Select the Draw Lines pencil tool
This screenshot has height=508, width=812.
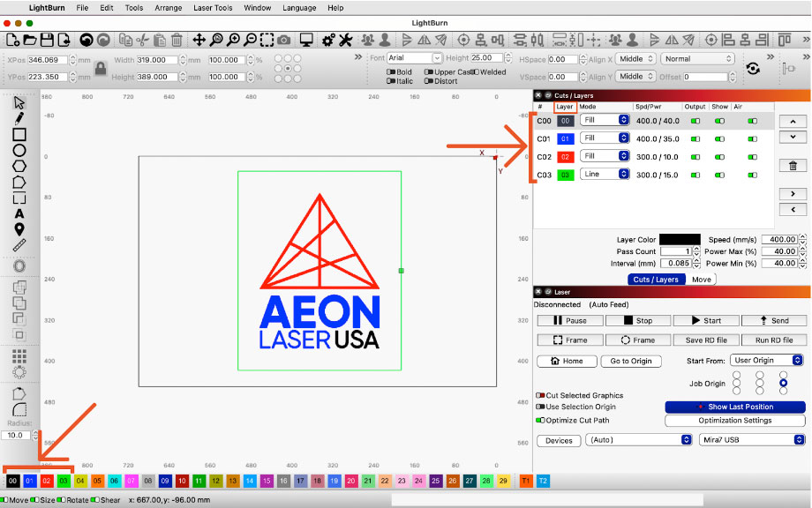pyautogui.click(x=19, y=117)
